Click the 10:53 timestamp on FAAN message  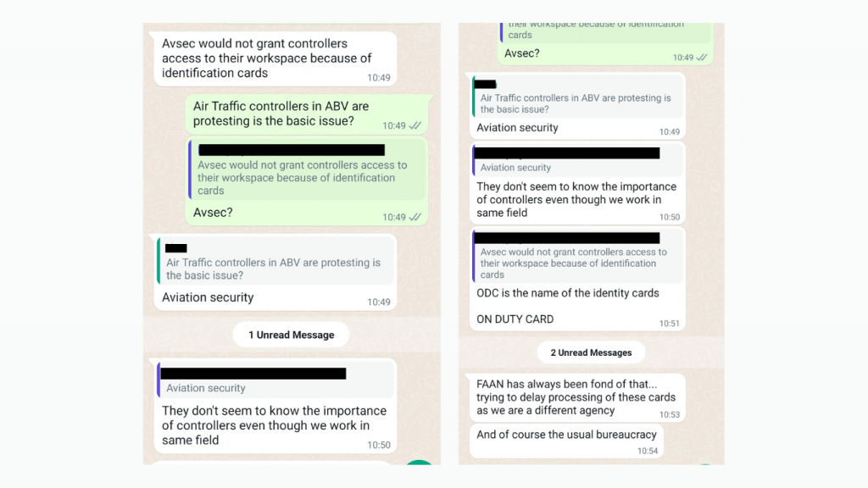coord(669,414)
